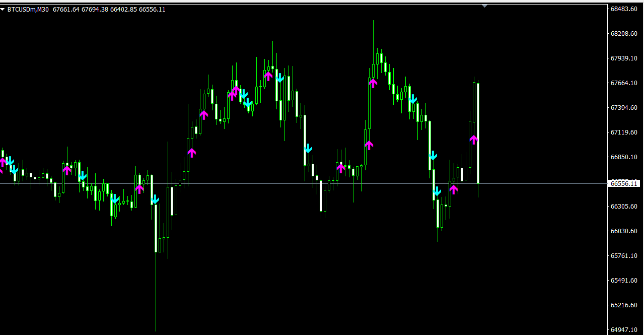Click the BTCUSDm,M30 symbol title

(x=28, y=10)
